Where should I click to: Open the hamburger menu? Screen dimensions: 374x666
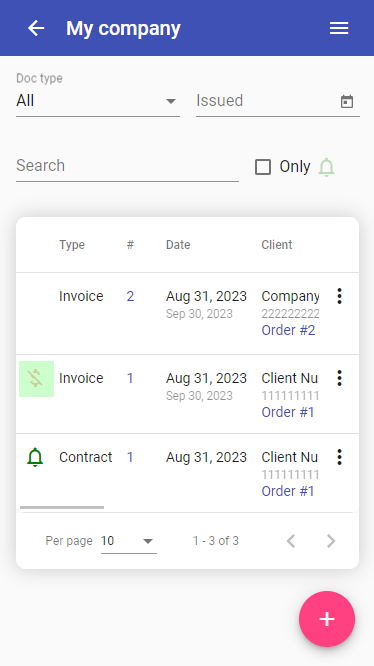[339, 28]
